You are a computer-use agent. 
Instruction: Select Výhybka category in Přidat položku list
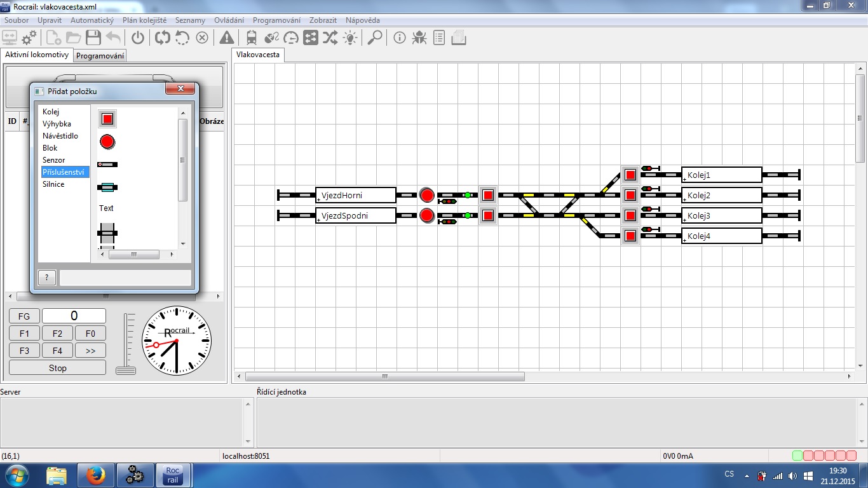57,124
